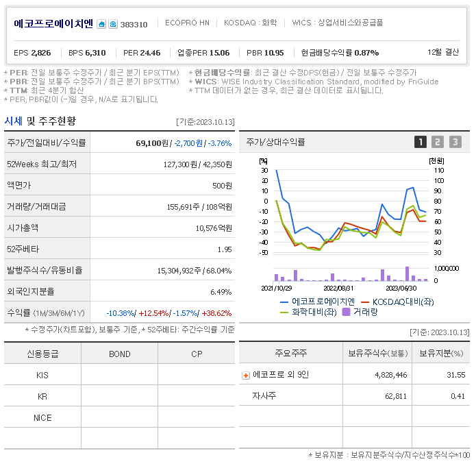The width and height of the screenshot is (476, 466).
Task: Select the 외국인지분율 value 6.49%
Action: [221, 292]
